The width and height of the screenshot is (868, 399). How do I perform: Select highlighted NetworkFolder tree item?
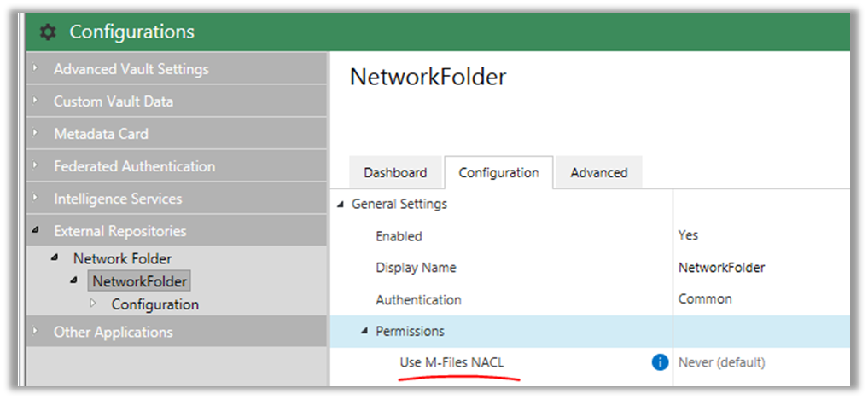tap(139, 281)
